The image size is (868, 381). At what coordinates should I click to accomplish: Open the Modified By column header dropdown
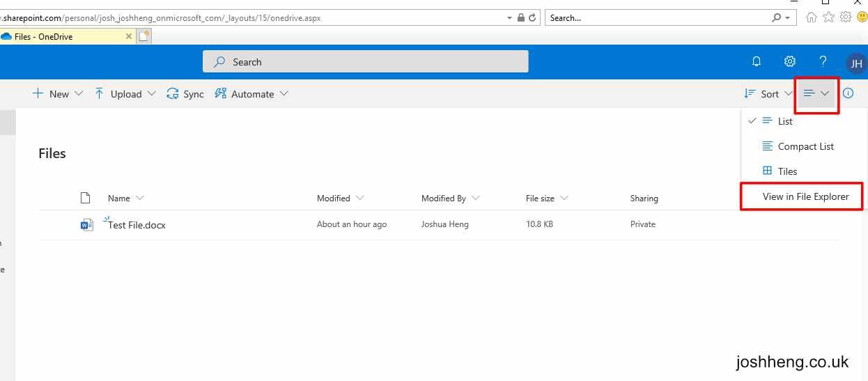451,199
